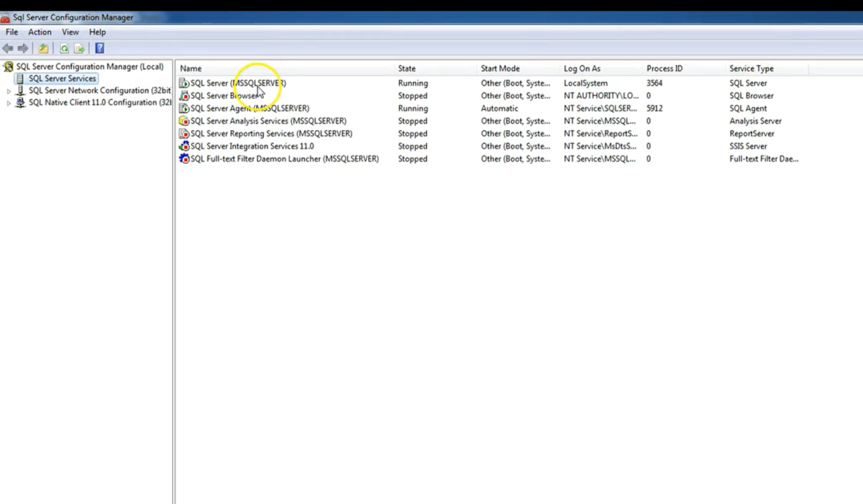Expand the SQL Native Client 11.0 Configuration node
863x504 pixels.
9,104
